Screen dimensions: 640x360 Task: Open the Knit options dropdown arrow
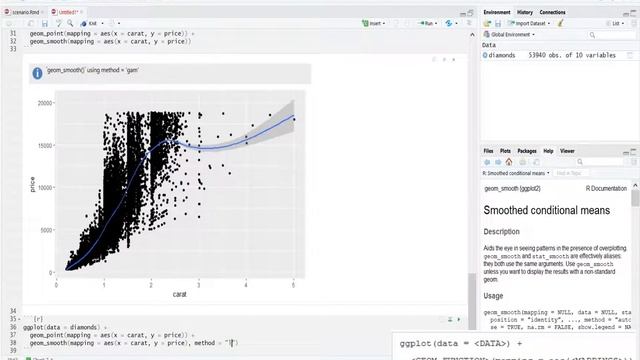pos(102,24)
